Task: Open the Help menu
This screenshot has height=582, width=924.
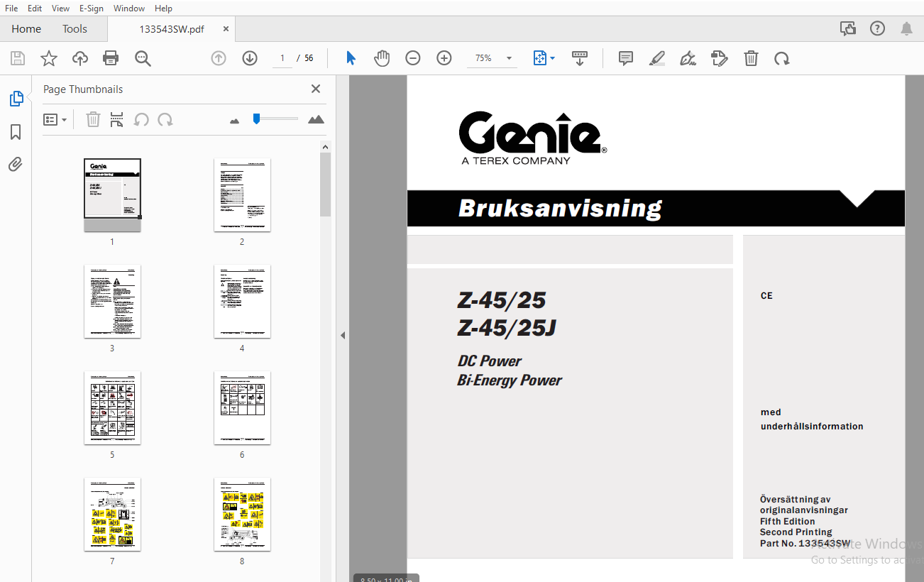Action: point(163,9)
